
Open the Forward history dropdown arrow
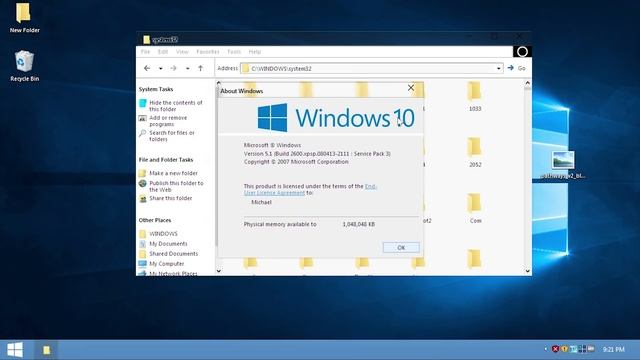tap(187, 69)
